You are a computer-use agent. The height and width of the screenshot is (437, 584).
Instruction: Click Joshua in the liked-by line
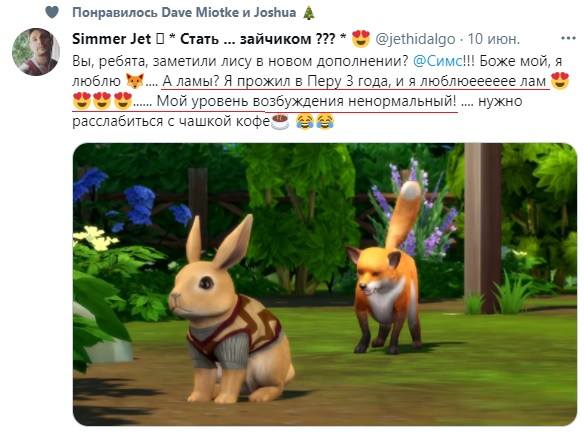click(275, 13)
